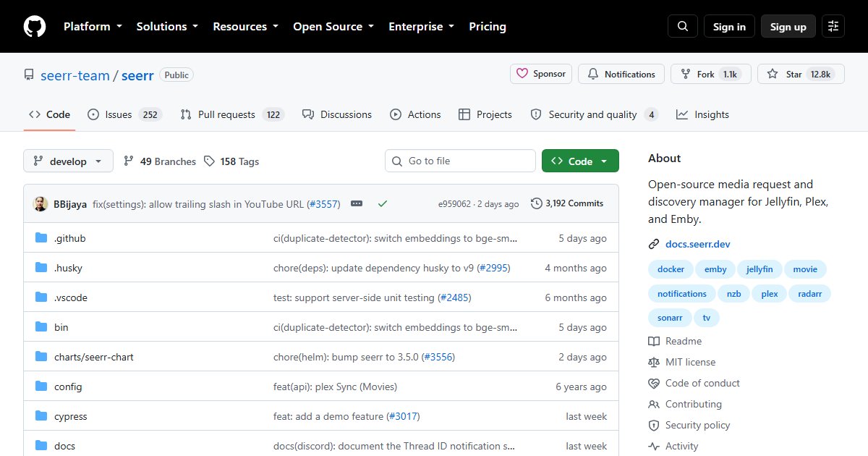Click the .github folder icon
868x456 pixels.
(41, 238)
